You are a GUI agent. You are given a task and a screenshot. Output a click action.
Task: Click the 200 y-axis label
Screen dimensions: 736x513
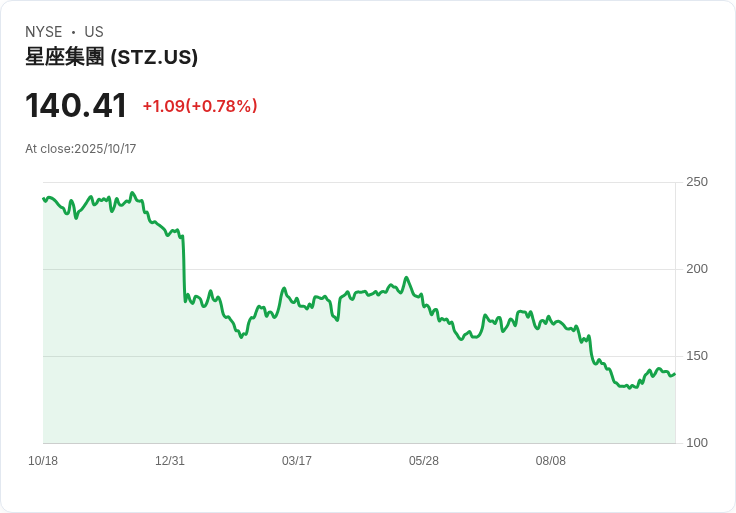(x=697, y=269)
